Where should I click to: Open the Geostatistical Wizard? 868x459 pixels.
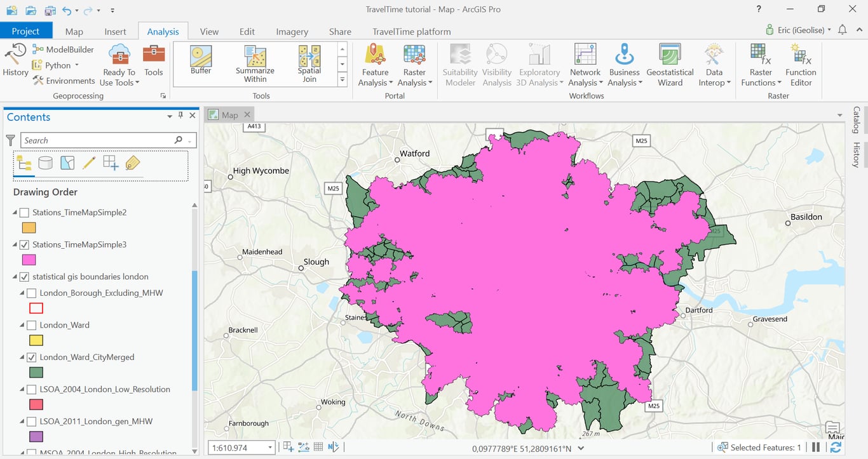[670, 65]
